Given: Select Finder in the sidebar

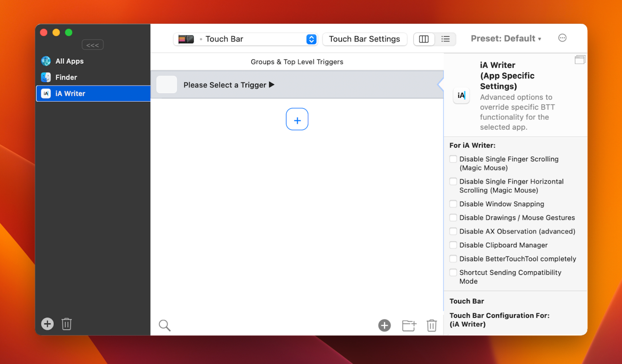Looking at the screenshot, I should (x=66, y=77).
